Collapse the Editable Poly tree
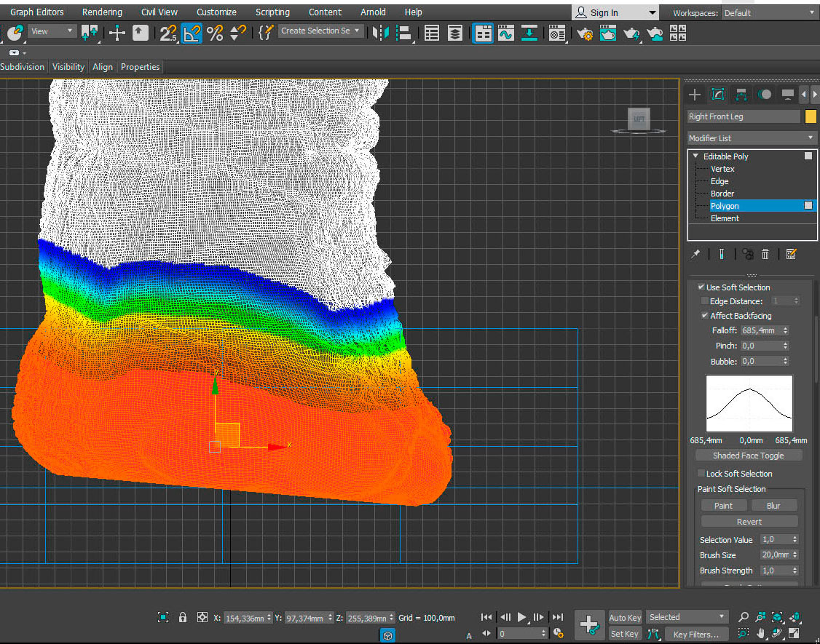Screen dimensions: 820x644 click(695, 156)
